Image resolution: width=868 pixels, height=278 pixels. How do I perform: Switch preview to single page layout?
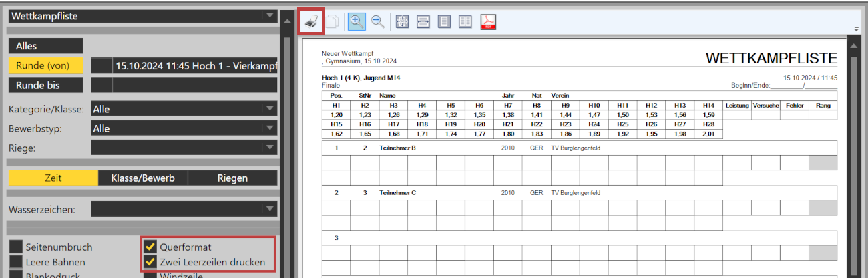coord(444,21)
